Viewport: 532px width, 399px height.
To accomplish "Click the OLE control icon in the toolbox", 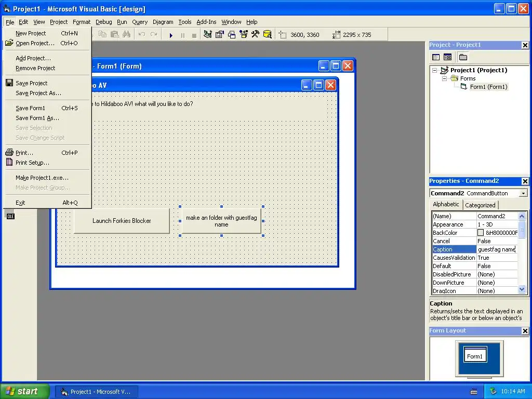I will [9, 215].
